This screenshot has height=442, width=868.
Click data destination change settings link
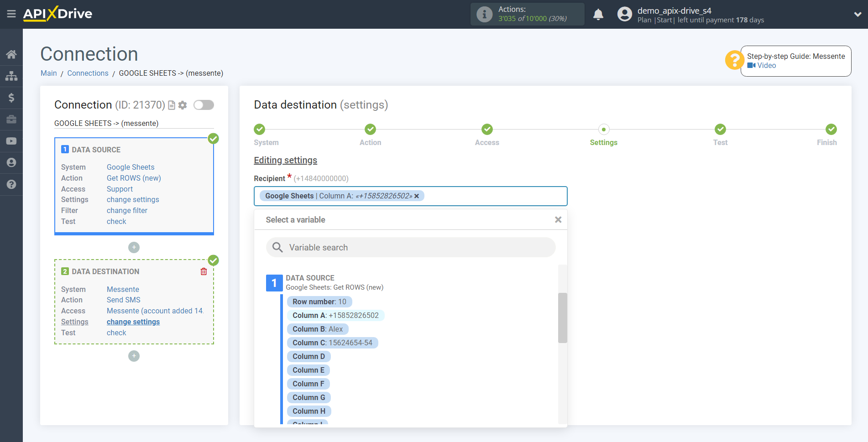click(133, 322)
